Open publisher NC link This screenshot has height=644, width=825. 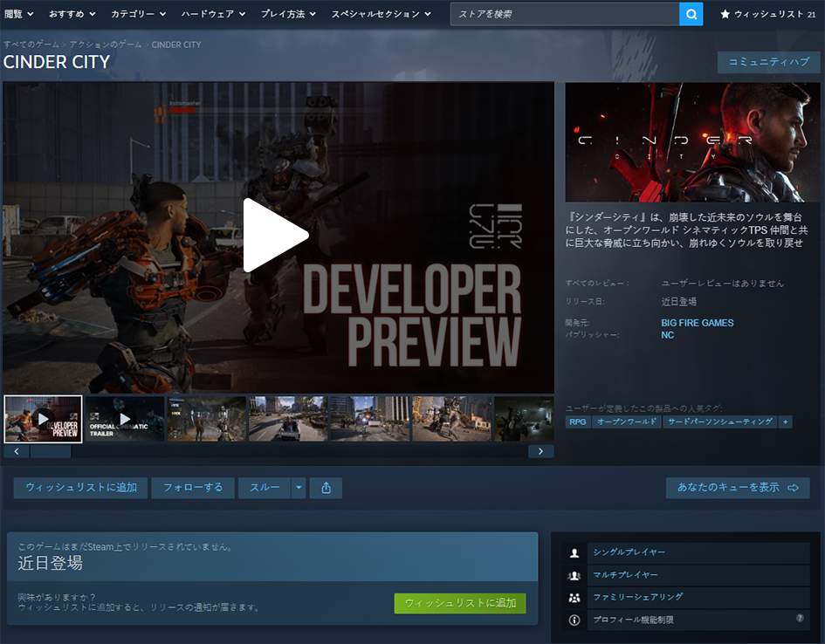coord(668,335)
